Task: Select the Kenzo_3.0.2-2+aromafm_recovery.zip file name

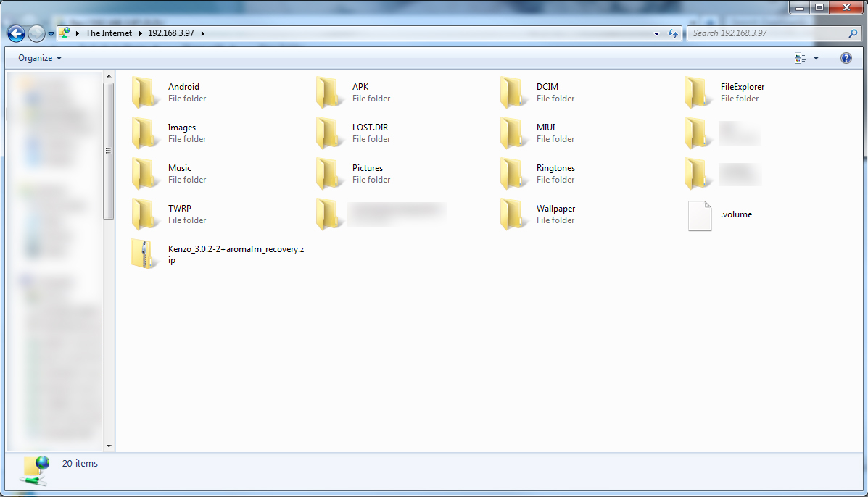Action: pyautogui.click(x=236, y=254)
